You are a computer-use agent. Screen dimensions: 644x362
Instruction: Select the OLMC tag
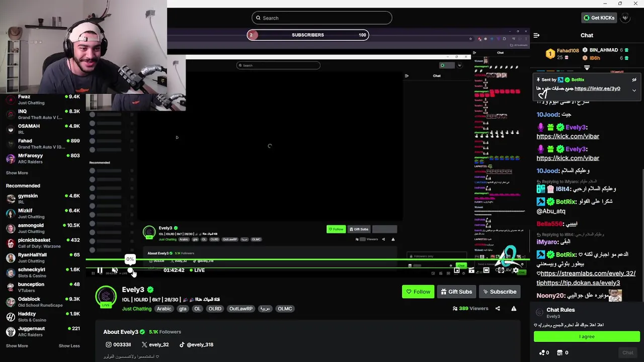tap(285, 309)
